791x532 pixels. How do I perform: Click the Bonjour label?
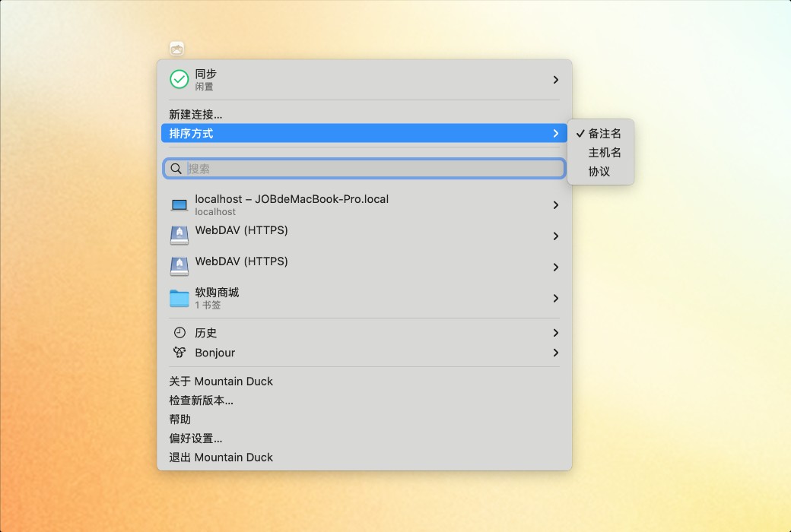pos(215,353)
